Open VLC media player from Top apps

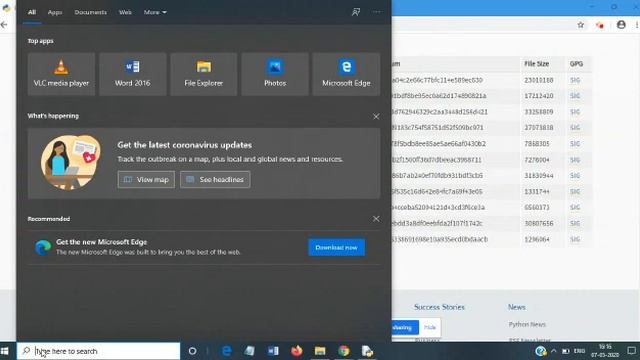pos(61,74)
